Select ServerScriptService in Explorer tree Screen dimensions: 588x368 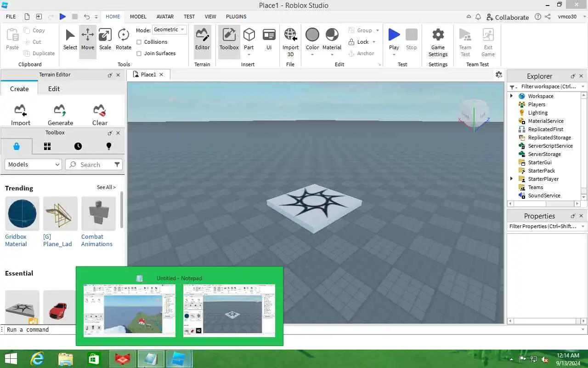coord(550,146)
